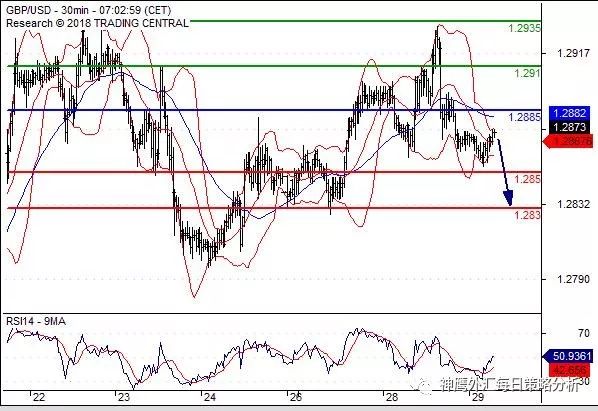Click date 23 on the time axis
The width and height of the screenshot is (598, 411).
(x=124, y=398)
